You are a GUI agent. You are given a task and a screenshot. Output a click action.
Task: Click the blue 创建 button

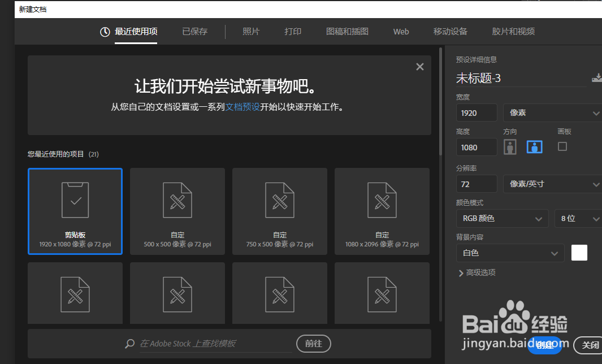click(x=544, y=345)
